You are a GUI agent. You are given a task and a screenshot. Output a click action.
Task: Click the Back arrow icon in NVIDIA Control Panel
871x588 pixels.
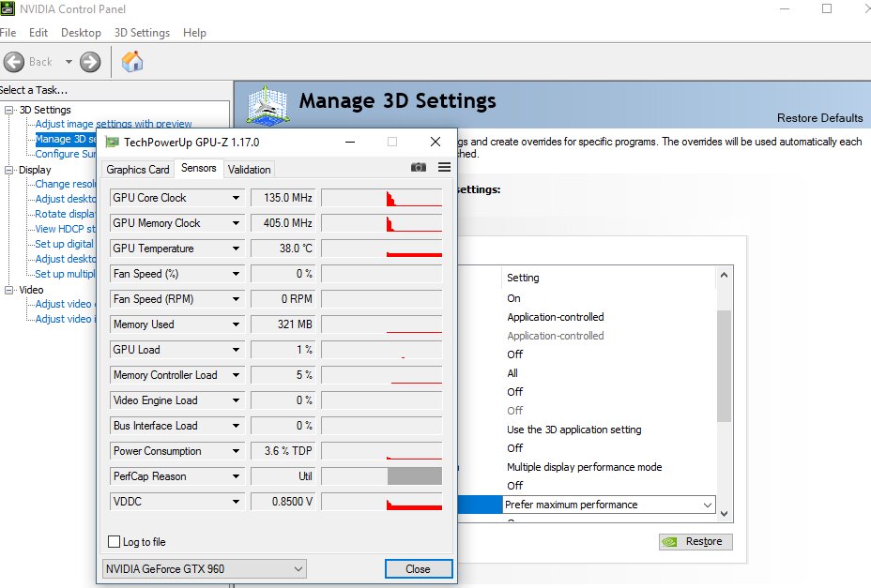point(14,62)
